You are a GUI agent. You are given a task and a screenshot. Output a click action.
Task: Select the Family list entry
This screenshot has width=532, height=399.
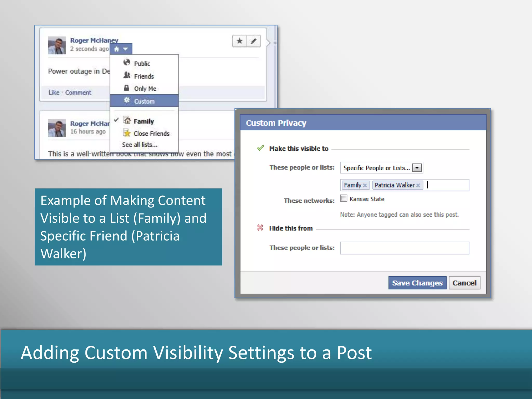click(144, 121)
